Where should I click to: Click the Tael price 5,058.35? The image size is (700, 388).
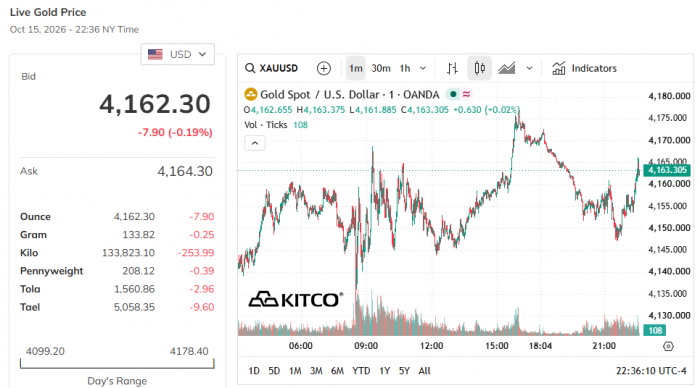134,308
